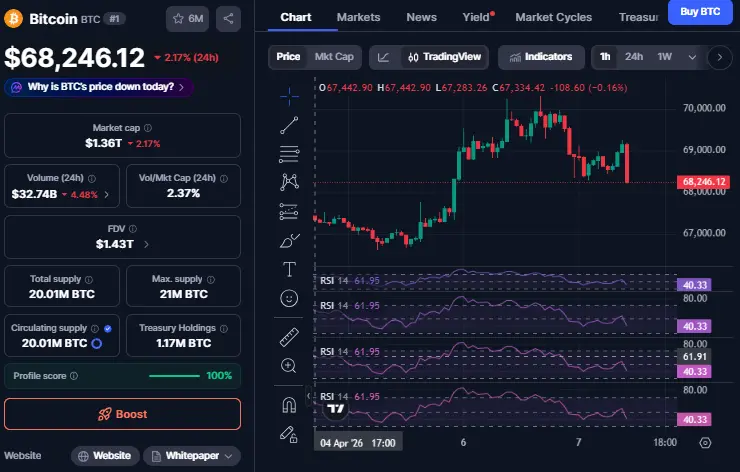Select the trend line drawing tool
The height and width of the screenshot is (472, 740).
tap(289, 125)
